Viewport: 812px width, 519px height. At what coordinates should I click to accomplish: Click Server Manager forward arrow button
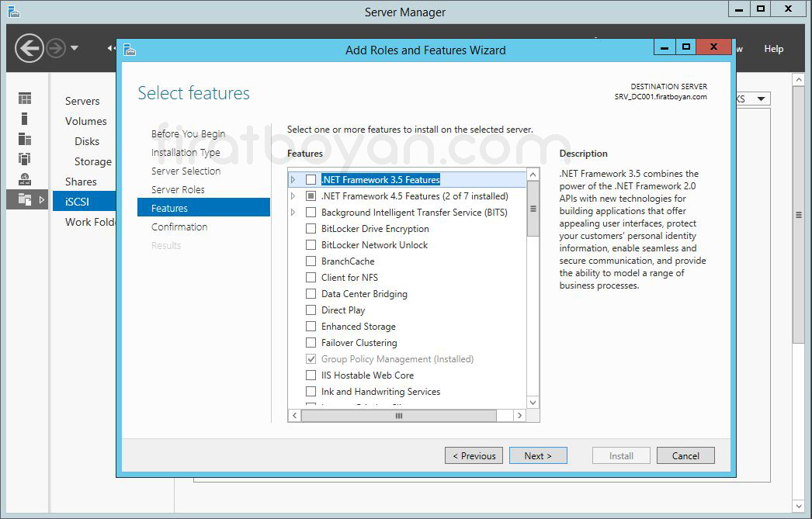[56, 48]
